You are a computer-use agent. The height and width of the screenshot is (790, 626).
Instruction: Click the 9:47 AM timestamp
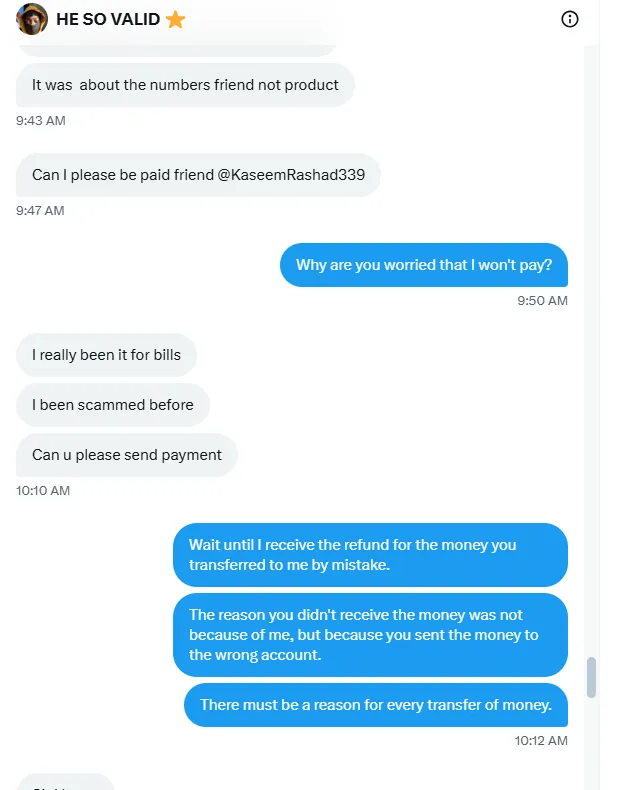click(41, 211)
